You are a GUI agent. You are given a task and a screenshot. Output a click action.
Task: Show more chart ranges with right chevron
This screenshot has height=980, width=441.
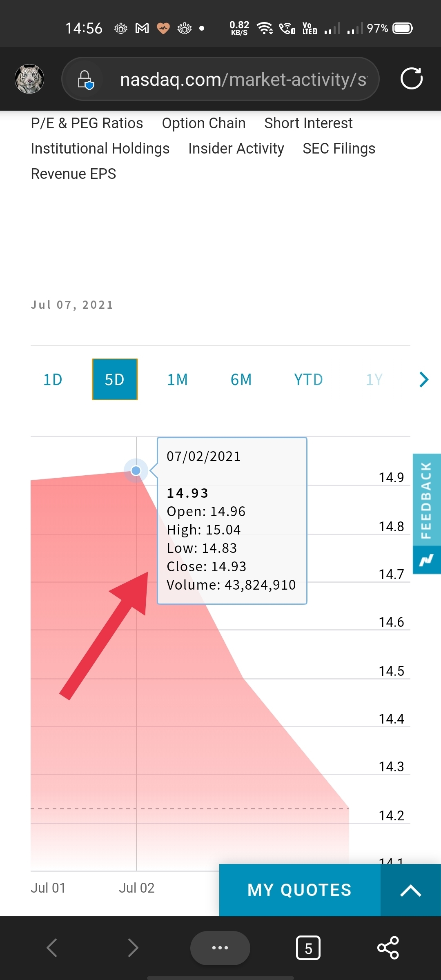(424, 380)
